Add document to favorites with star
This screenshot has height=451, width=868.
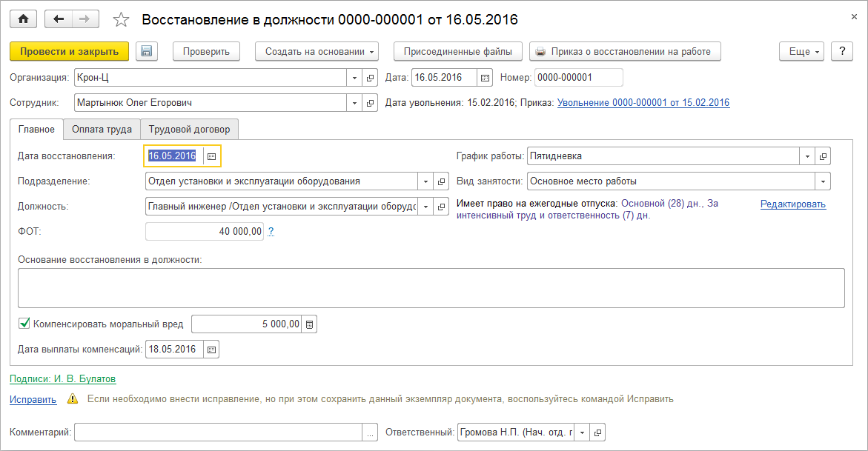[121, 20]
